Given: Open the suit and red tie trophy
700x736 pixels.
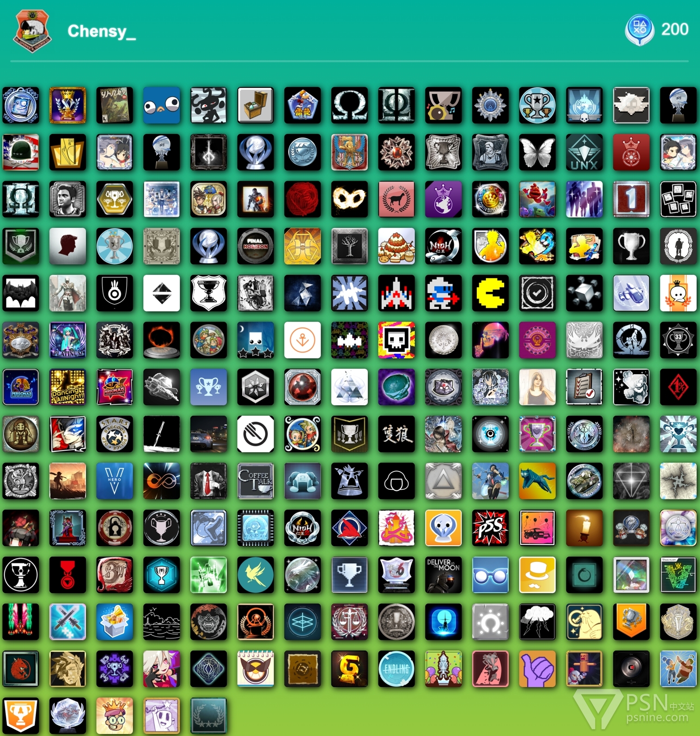Looking at the screenshot, I should click(x=208, y=481).
